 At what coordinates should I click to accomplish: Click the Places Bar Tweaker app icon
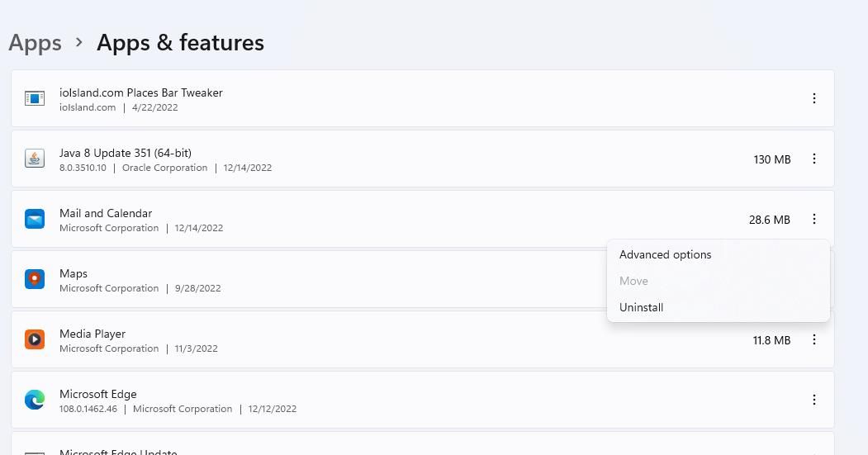(35, 98)
